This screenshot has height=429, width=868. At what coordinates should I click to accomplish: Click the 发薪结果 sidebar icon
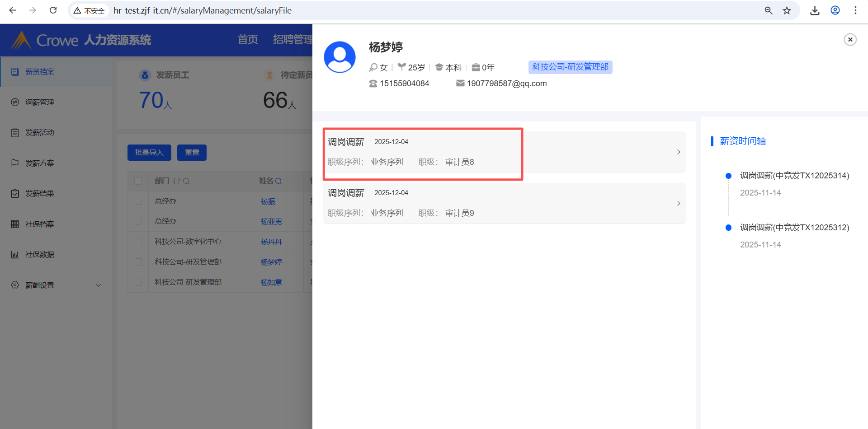15,194
